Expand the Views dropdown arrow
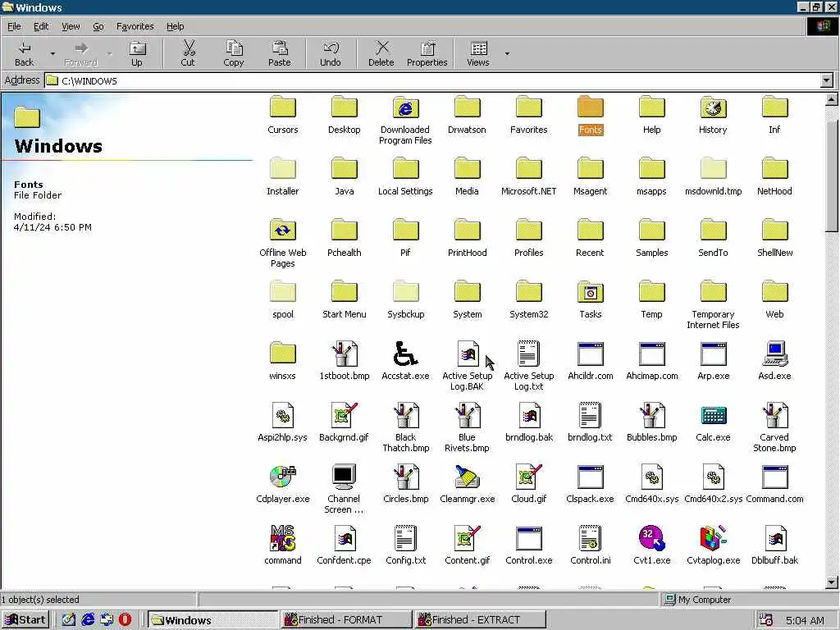The width and height of the screenshot is (840, 630). 507,53
